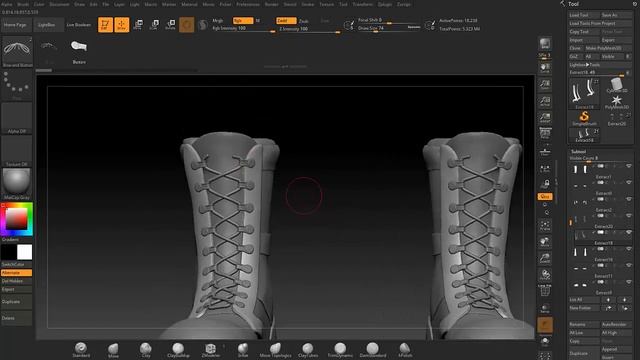This screenshot has height=360, width=640.
Task: Click the right-shelf Rotate view icon
Action: click(544, 275)
